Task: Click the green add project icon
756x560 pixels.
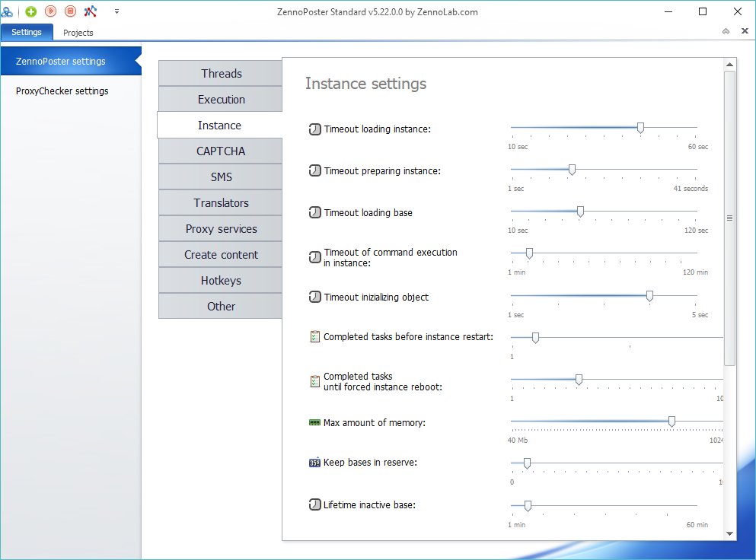Action: tap(31, 11)
